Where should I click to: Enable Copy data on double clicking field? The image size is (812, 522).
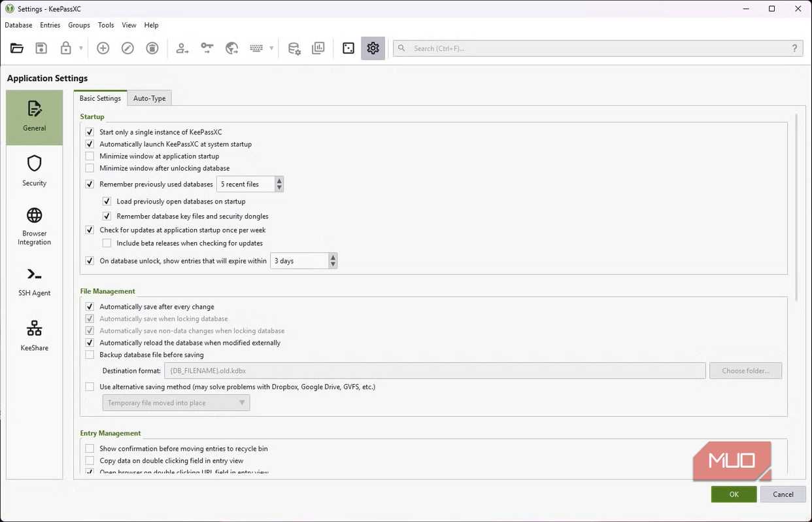click(90, 461)
